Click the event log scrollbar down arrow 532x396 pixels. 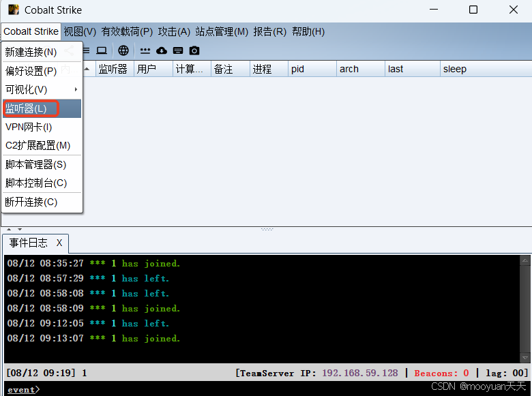tap(525, 358)
